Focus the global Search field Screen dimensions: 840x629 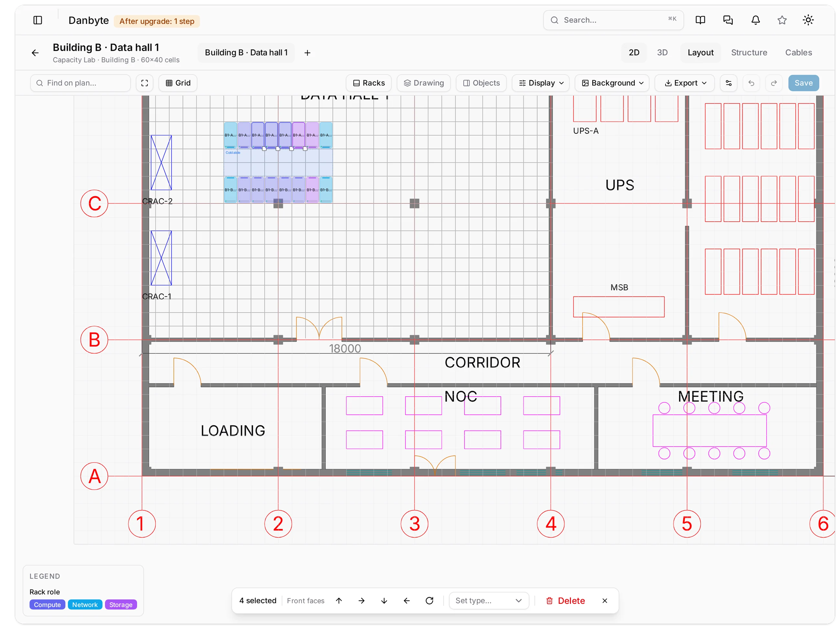tap(613, 20)
